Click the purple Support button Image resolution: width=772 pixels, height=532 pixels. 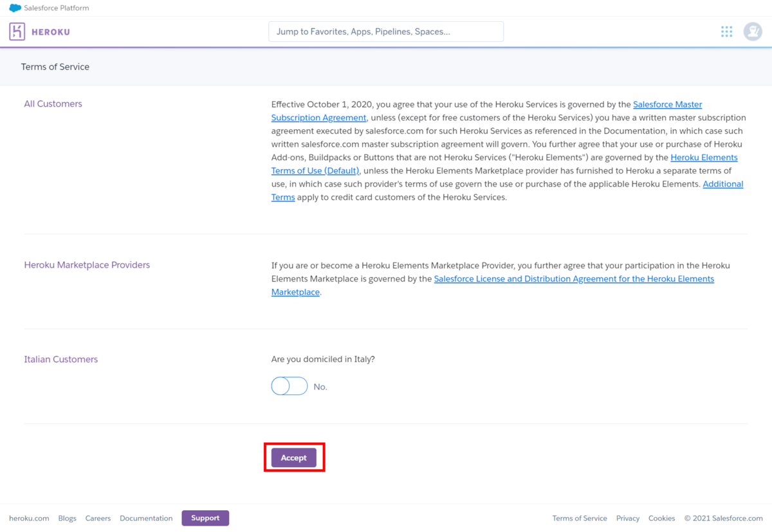(205, 518)
